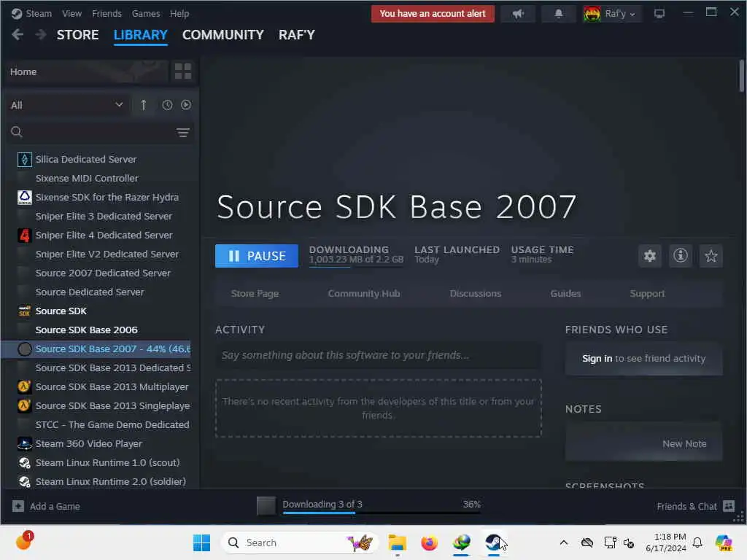Go to the LIBRARY tab
Screen dimensions: 747x560
click(141, 35)
